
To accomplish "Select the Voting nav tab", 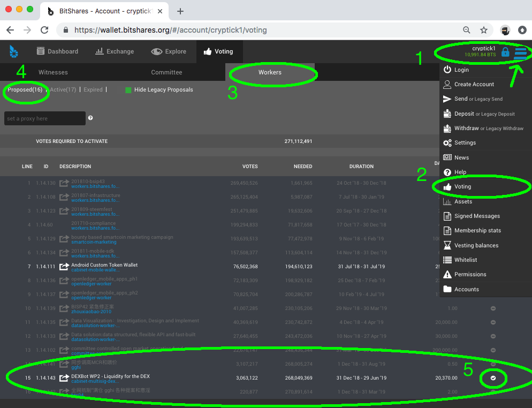I will 218,51.
